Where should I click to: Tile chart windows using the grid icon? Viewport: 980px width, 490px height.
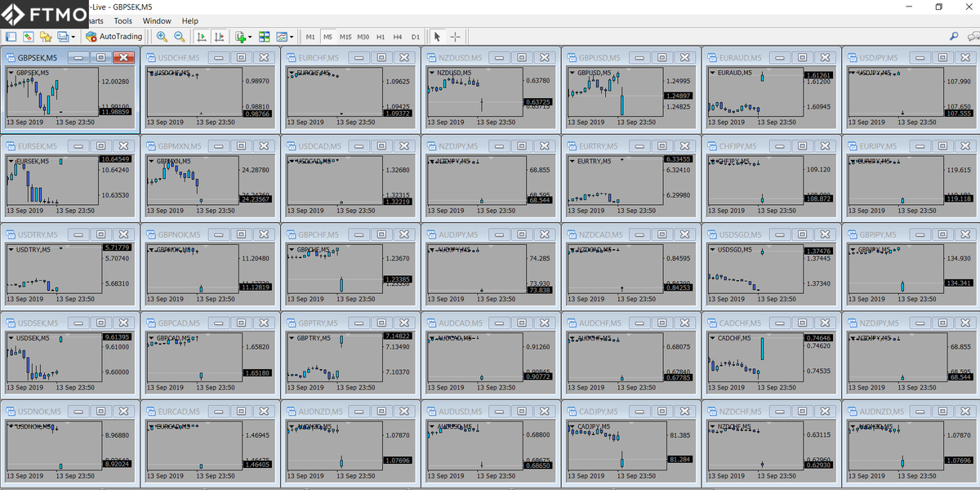265,37
